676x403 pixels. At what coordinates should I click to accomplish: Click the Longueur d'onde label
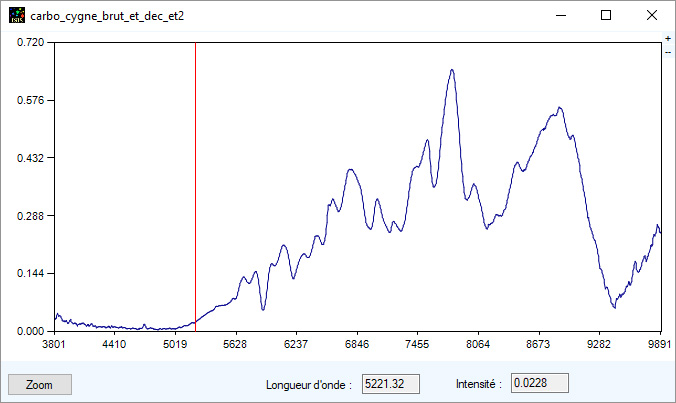click(309, 384)
